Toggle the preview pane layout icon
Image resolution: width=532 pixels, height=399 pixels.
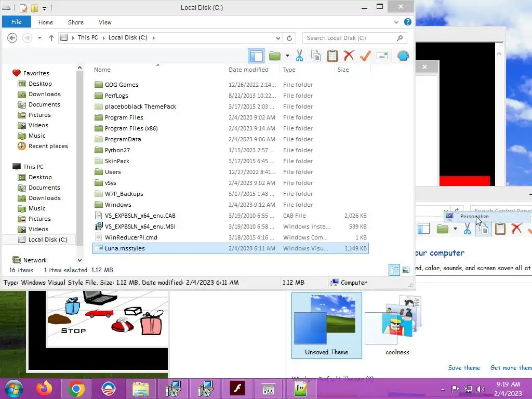256,56
